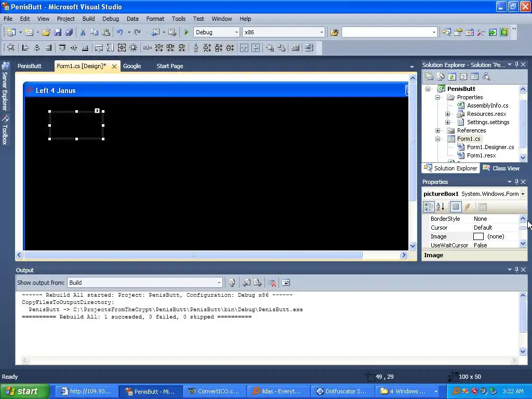Switch to the Google document tab
The width and height of the screenshot is (532, 399).
132,66
